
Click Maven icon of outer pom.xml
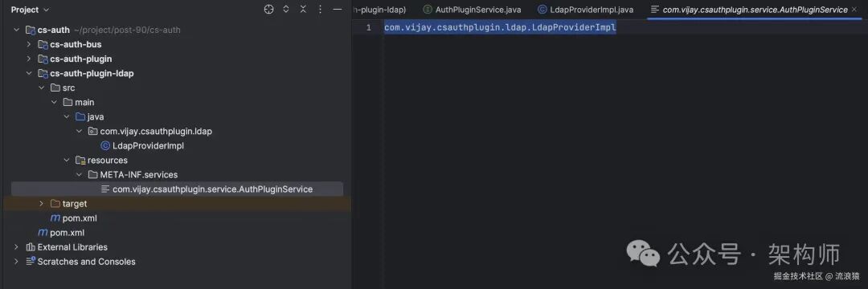(43, 233)
